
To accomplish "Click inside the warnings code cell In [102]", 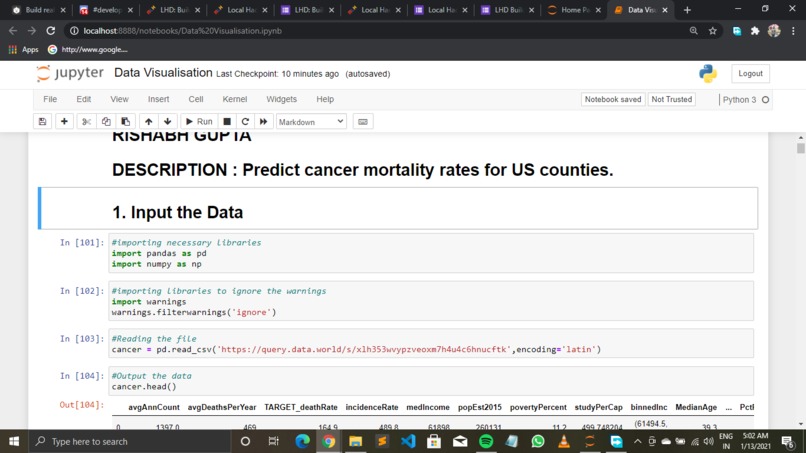I will (x=431, y=301).
